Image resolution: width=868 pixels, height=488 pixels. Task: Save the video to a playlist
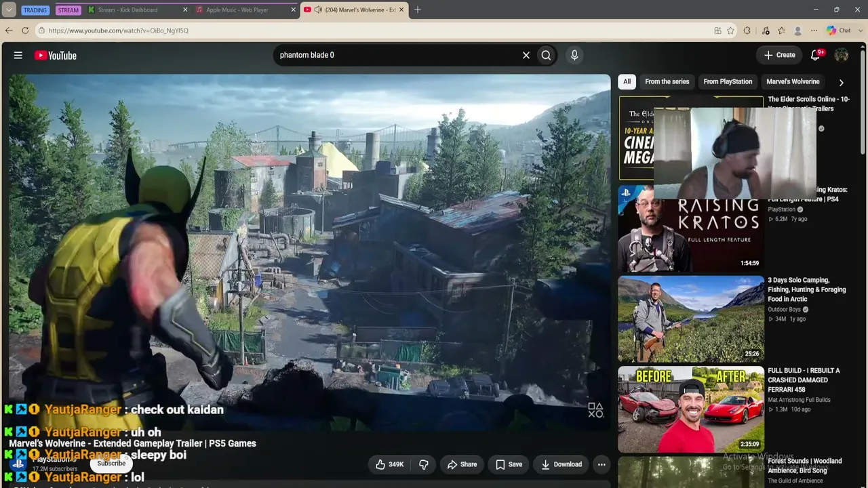[509, 464]
